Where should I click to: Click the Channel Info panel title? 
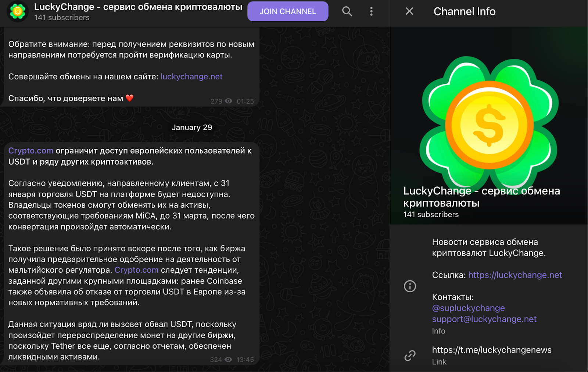coord(465,11)
